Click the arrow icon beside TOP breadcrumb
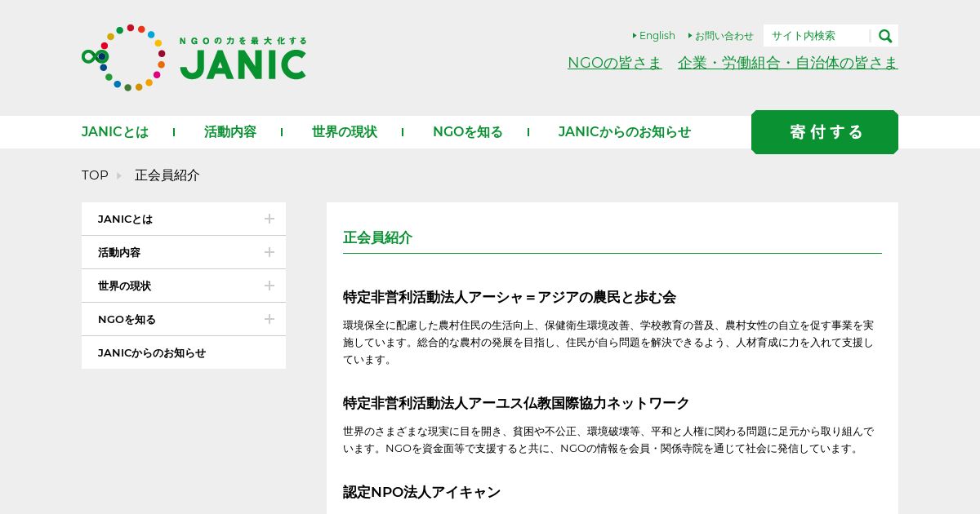This screenshot has height=514, width=980. [118, 175]
